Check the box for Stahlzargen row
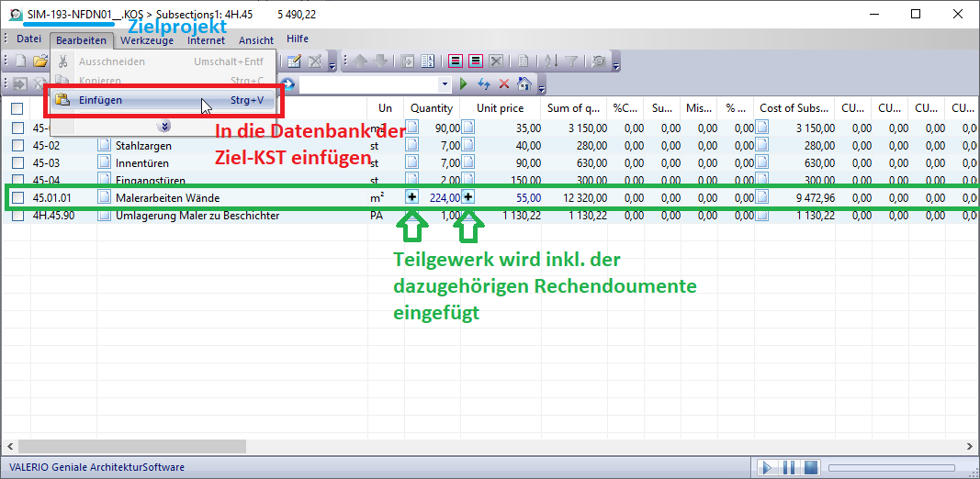The height and width of the screenshot is (479, 980). point(17,145)
